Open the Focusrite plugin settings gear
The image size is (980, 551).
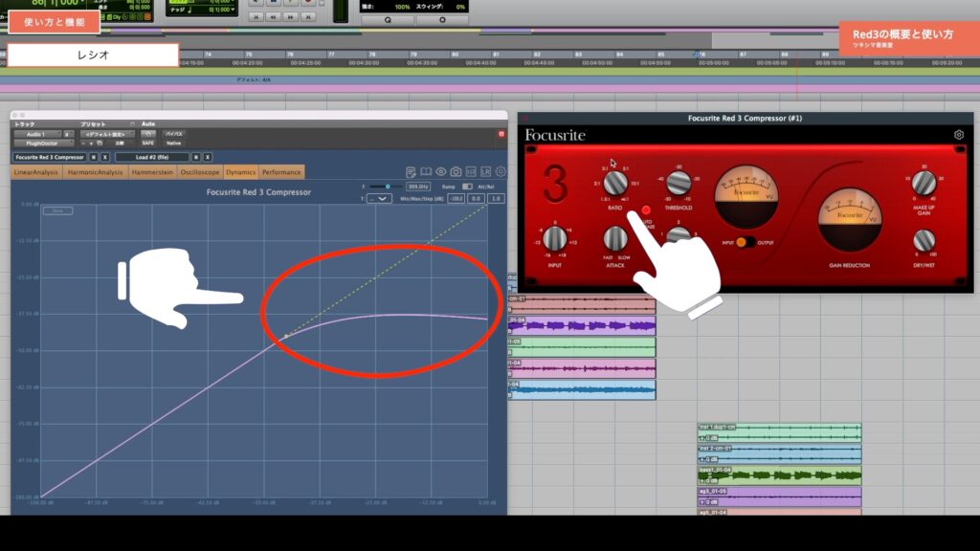[959, 134]
